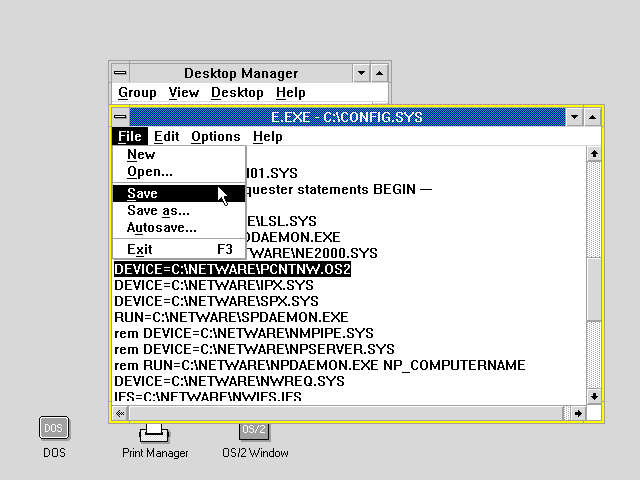Minimize the Desktop Manager window
640x480 pixels.
(x=361, y=73)
